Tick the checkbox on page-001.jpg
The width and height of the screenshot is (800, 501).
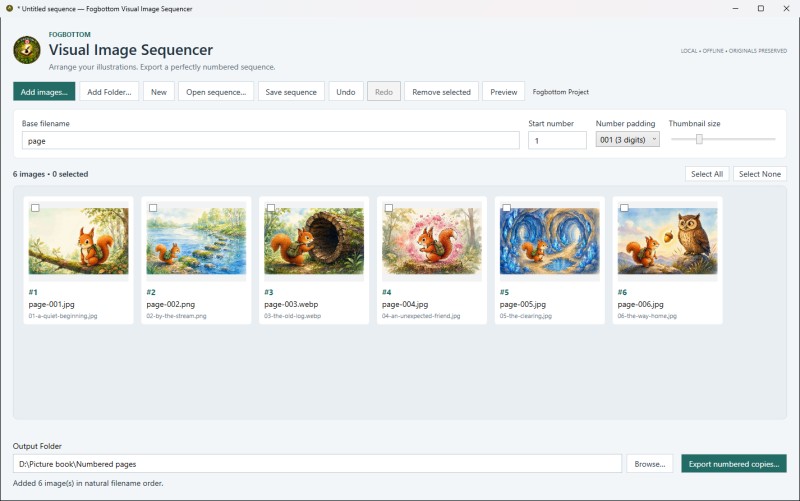pyautogui.click(x=35, y=208)
